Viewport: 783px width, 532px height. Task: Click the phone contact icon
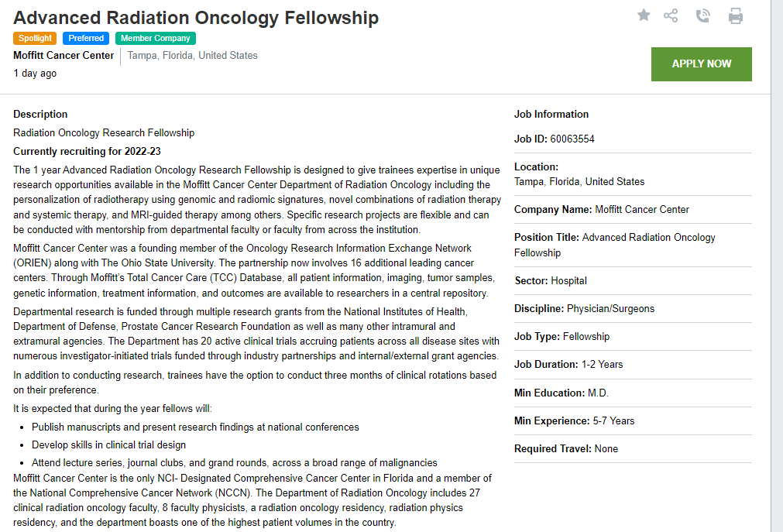pos(702,15)
